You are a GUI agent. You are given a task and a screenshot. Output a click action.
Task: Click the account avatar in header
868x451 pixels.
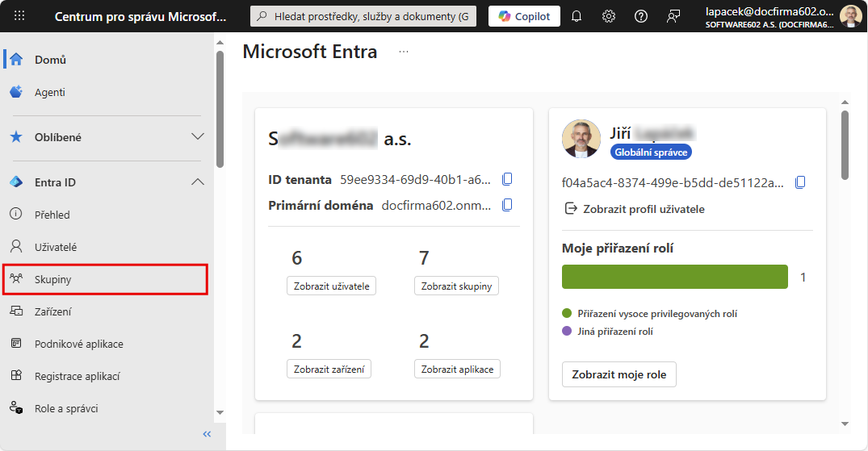point(850,16)
